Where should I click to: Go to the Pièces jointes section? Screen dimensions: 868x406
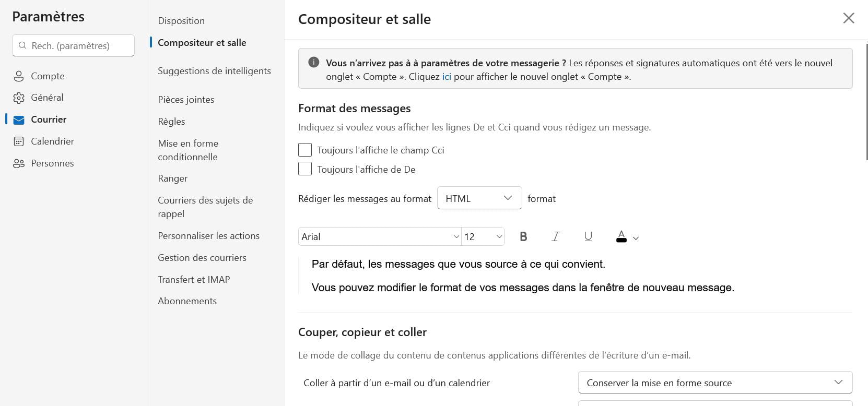(x=186, y=100)
